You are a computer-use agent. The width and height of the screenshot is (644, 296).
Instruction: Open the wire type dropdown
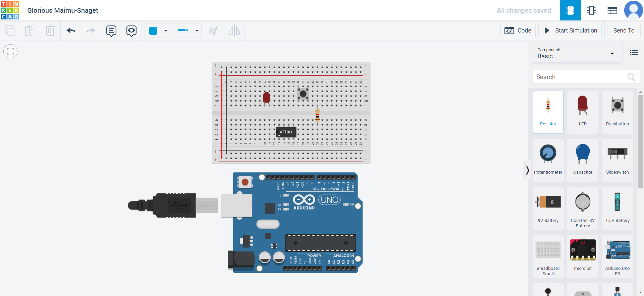click(x=187, y=31)
